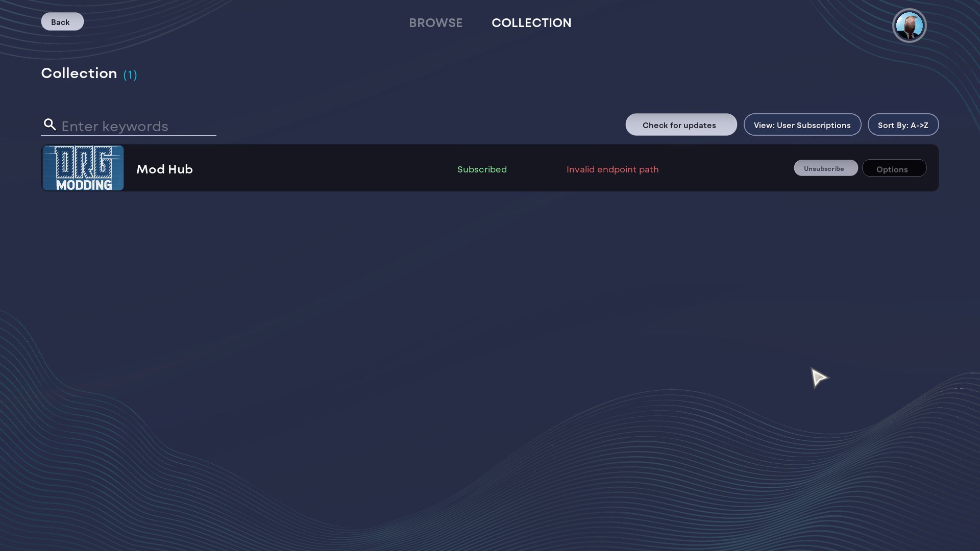Image resolution: width=980 pixels, height=551 pixels.
Task: Unsubscribe from Mod Hub
Action: (x=825, y=168)
